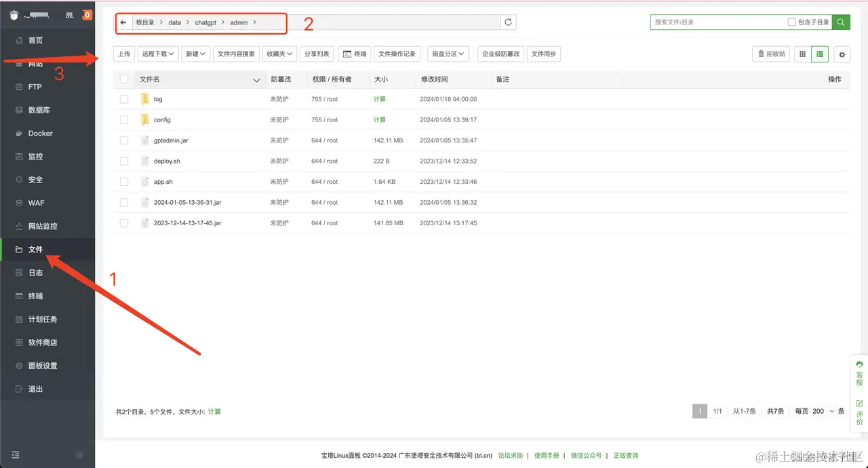Open 文件操作记录 operation log
The image size is (868, 468).
(397, 54)
